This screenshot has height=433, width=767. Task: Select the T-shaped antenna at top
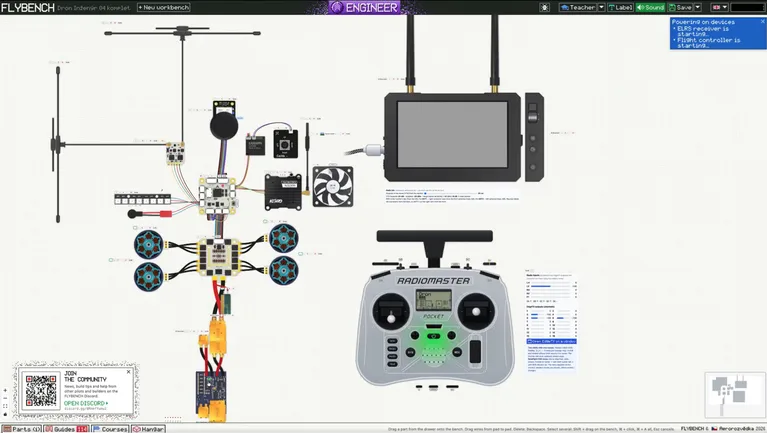[182, 33]
